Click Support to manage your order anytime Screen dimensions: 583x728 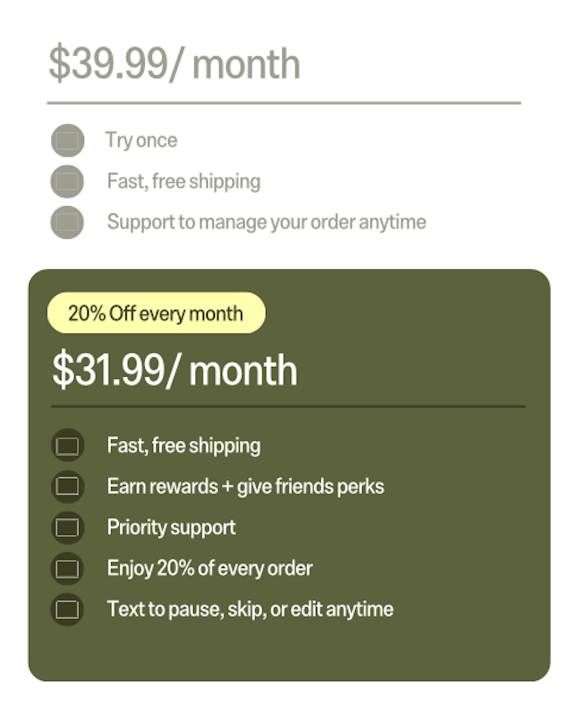tap(266, 222)
